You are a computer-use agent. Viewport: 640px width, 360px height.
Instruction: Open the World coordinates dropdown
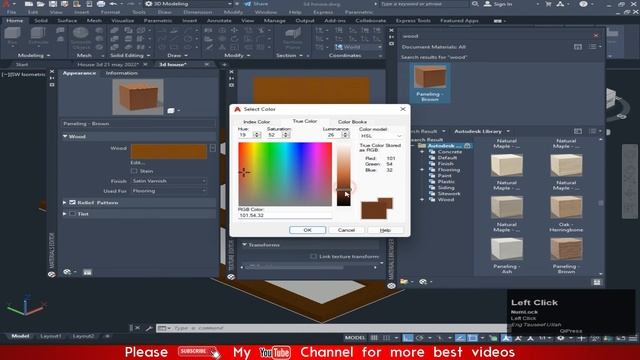[x=358, y=47]
